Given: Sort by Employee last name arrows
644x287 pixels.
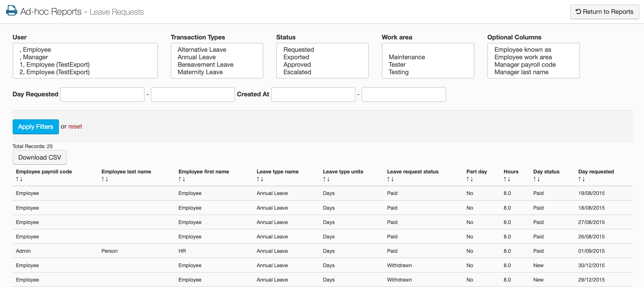Looking at the screenshot, I should (105, 179).
